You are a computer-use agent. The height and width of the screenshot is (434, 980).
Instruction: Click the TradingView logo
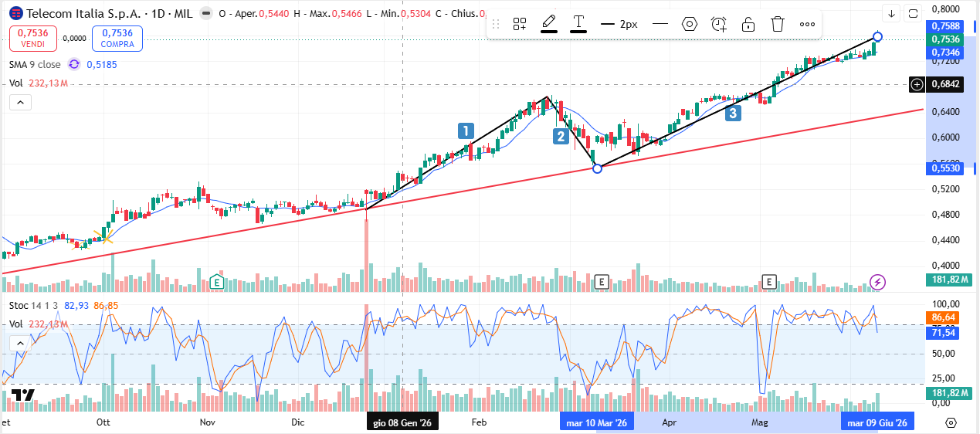[23, 395]
